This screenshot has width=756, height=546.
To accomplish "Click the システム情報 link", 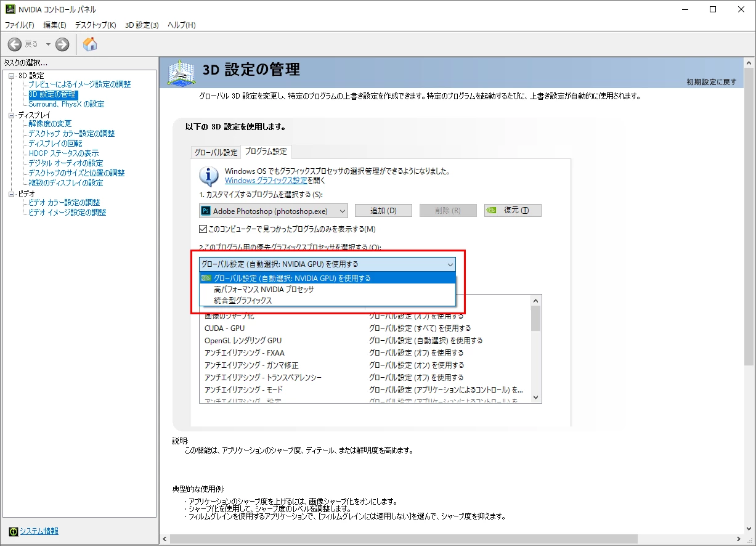I will point(39,531).
